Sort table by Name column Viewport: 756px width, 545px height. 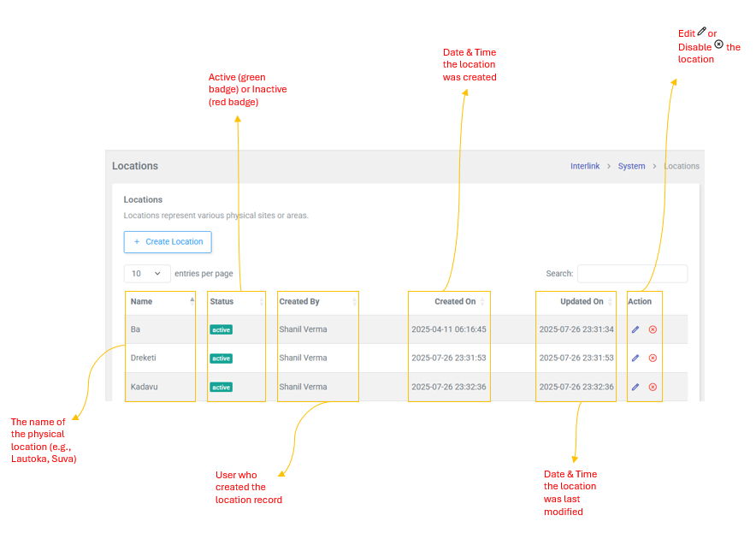(x=160, y=301)
